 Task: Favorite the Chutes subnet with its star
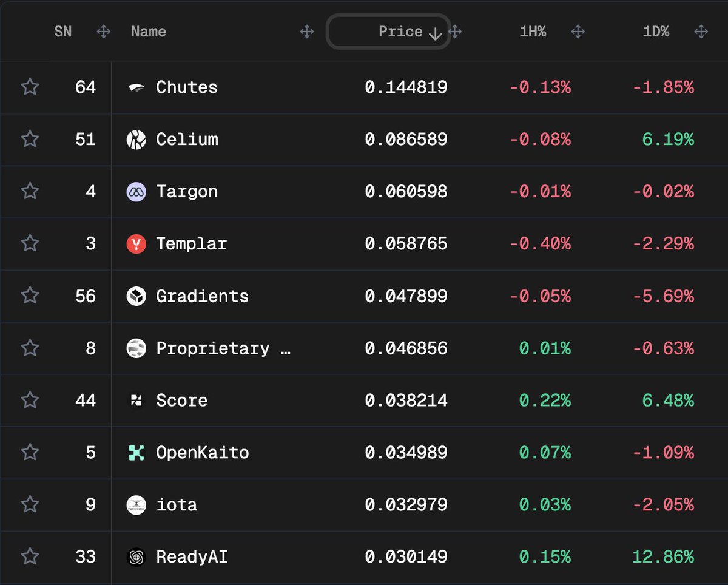[30, 87]
